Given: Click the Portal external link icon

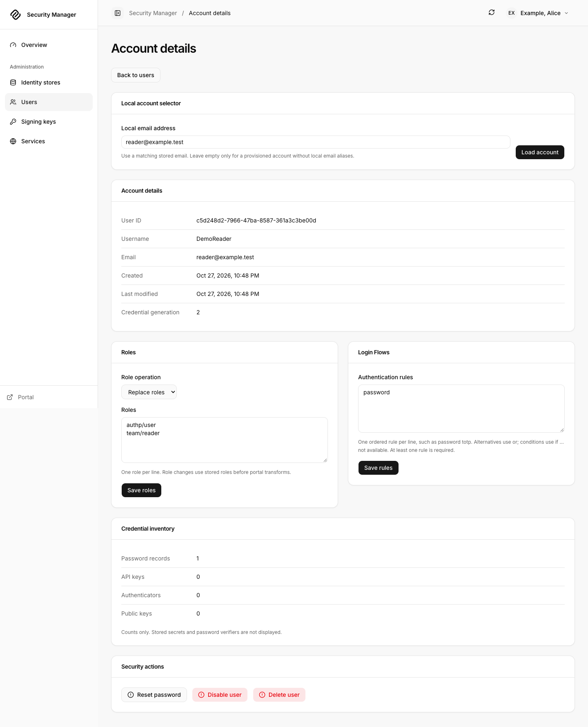Looking at the screenshot, I should (x=10, y=397).
